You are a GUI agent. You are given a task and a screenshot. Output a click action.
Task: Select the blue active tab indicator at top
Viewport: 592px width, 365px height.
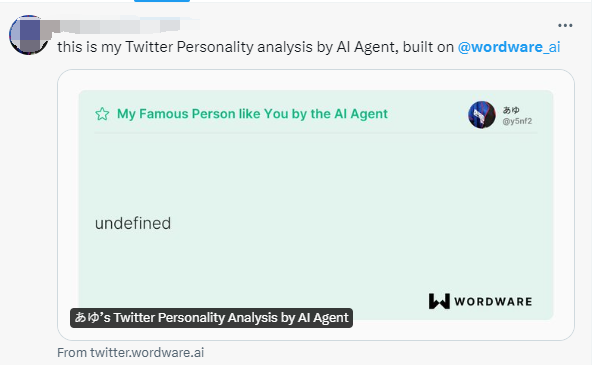tap(162, 1)
